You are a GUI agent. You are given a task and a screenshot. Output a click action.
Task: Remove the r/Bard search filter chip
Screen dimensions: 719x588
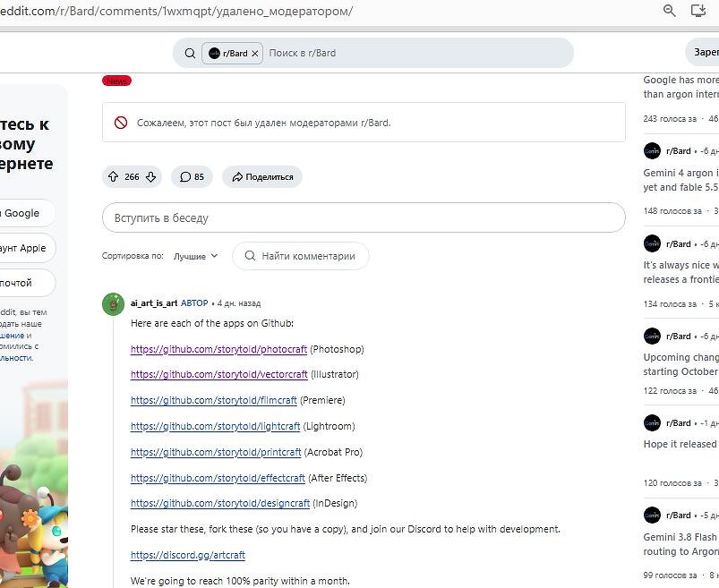(255, 53)
